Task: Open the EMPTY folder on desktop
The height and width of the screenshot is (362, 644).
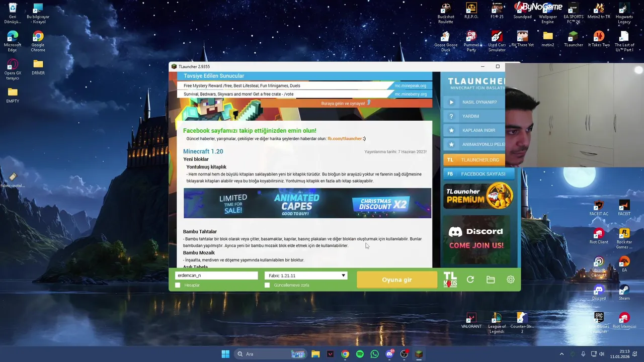Action: pyautogui.click(x=13, y=96)
